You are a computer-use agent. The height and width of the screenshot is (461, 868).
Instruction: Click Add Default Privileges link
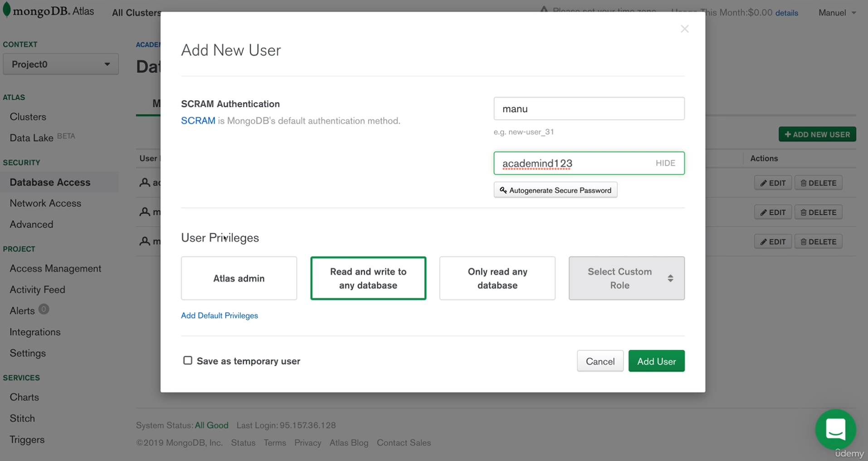(x=219, y=315)
